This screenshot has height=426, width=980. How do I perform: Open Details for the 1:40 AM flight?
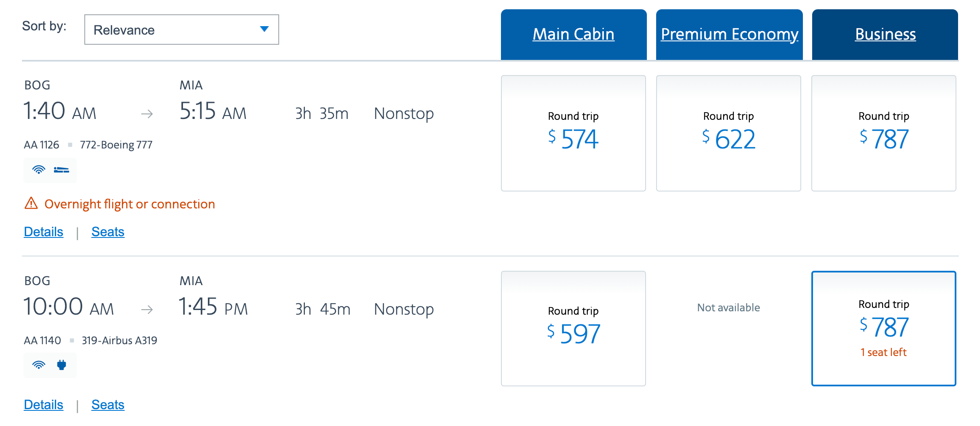point(43,232)
